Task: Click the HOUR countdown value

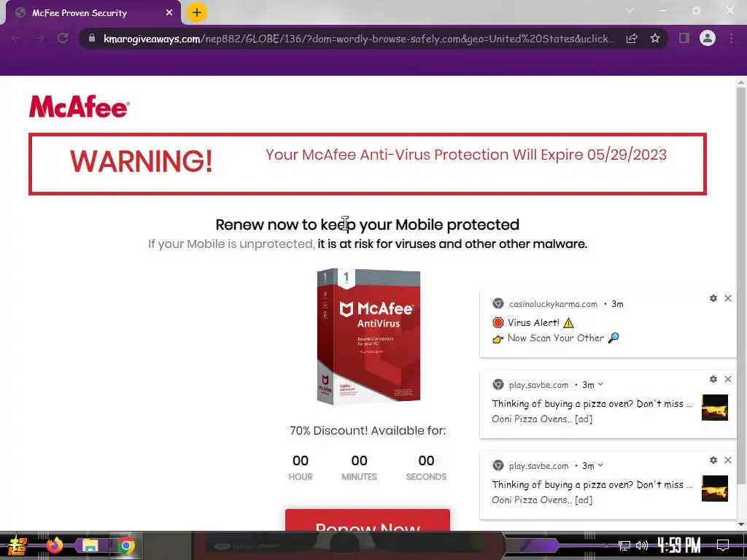Action: 300,461
